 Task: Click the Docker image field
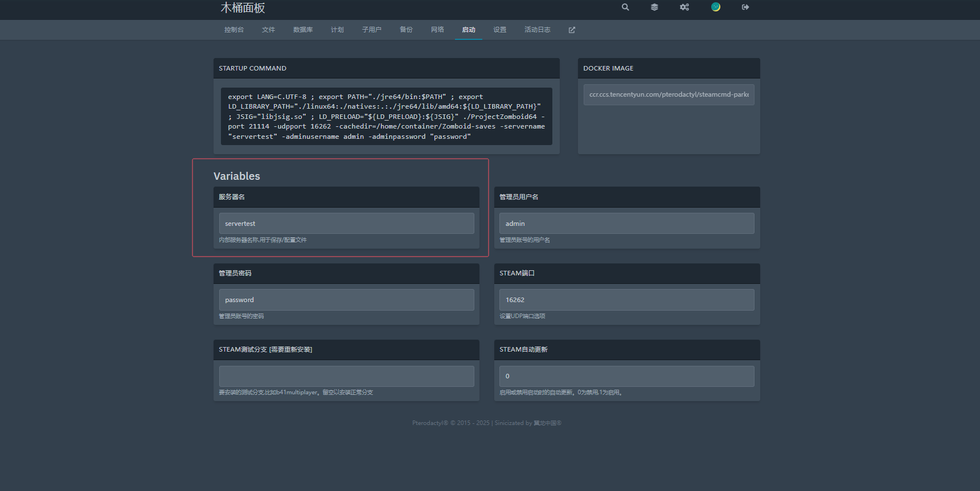coord(669,94)
